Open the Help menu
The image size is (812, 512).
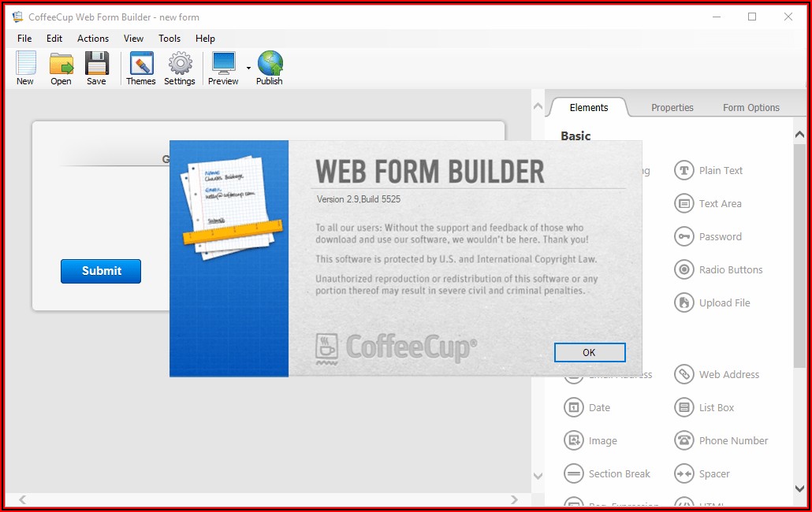205,39
